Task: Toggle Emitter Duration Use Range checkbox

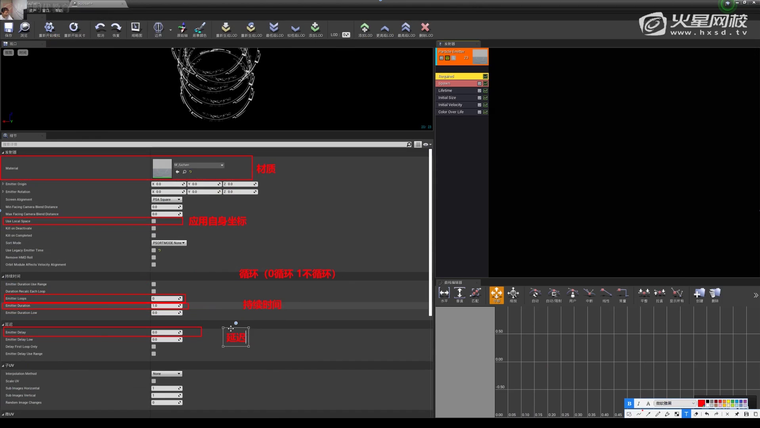Action: click(x=153, y=284)
